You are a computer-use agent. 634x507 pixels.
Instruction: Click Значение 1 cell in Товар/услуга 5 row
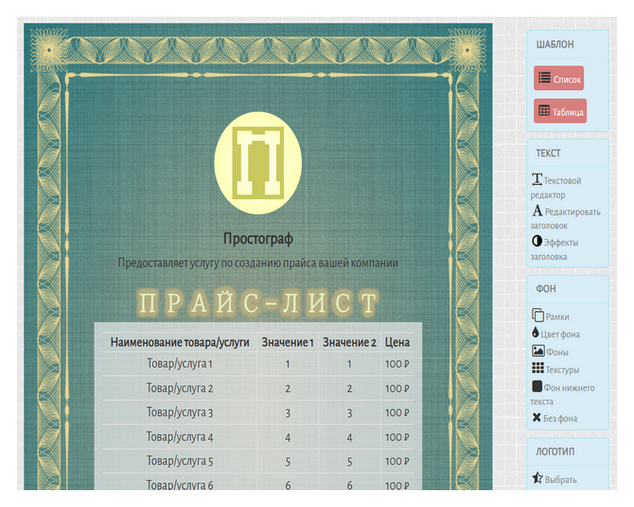tap(287, 462)
